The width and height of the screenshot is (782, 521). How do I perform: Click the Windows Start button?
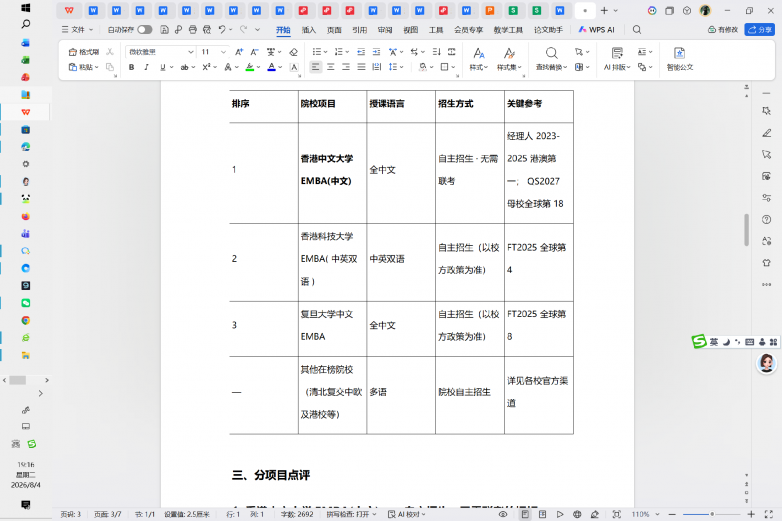click(26, 7)
